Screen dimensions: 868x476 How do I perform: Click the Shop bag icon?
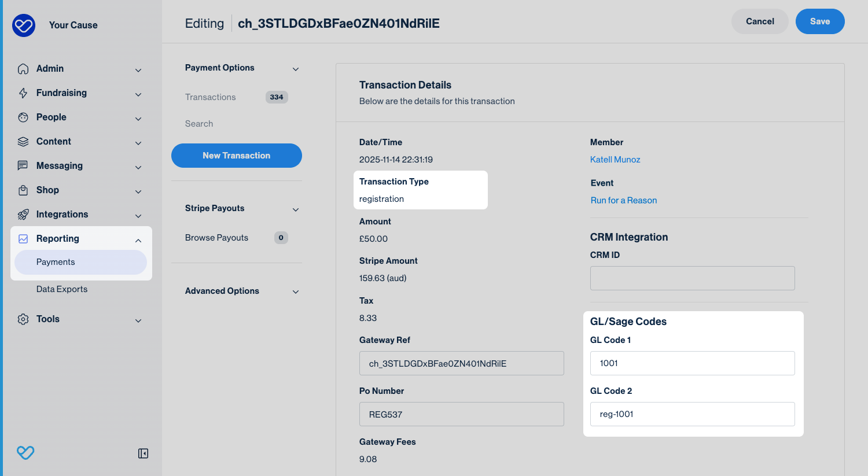click(23, 190)
